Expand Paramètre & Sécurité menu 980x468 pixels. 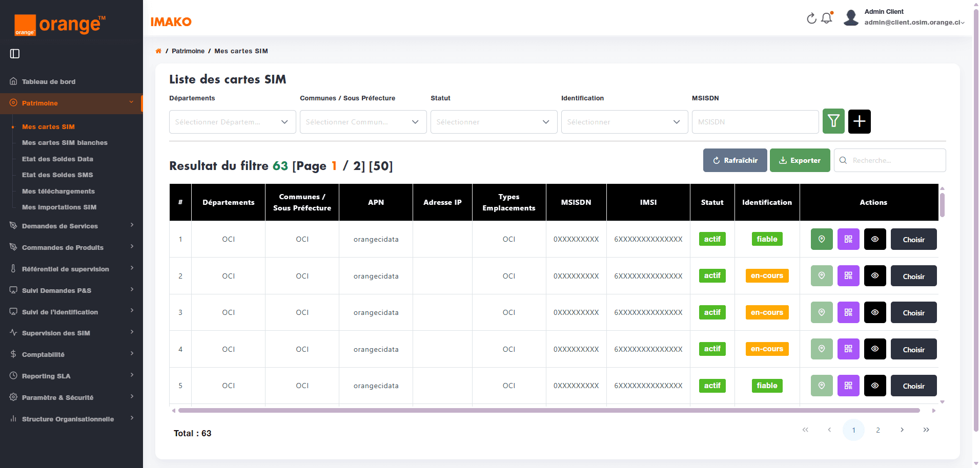(x=71, y=397)
